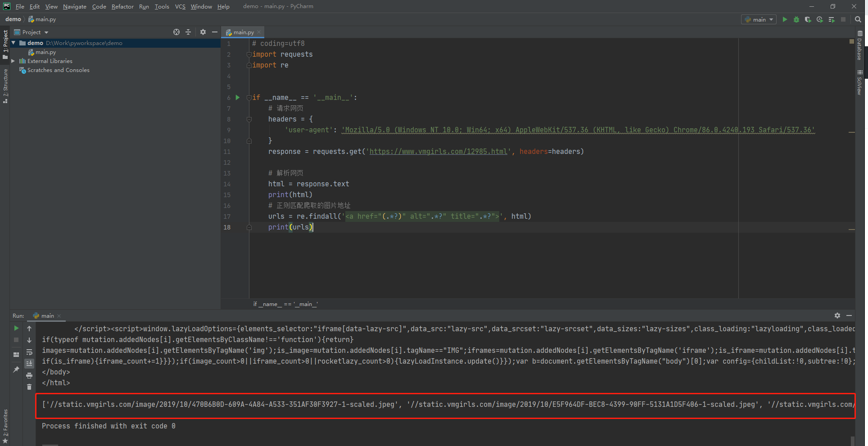The image size is (868, 446).
Task: Print the console output via printer icon
Action: pyautogui.click(x=29, y=375)
